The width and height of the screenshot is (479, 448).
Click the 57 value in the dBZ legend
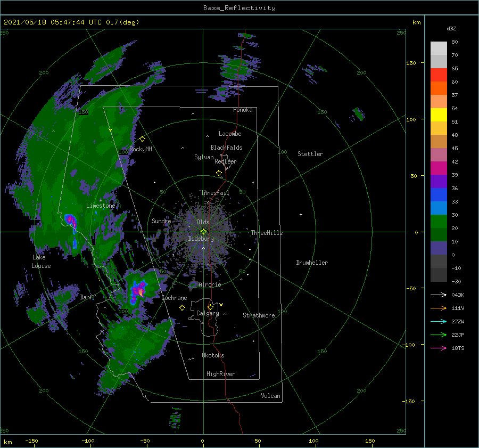[x=455, y=95]
